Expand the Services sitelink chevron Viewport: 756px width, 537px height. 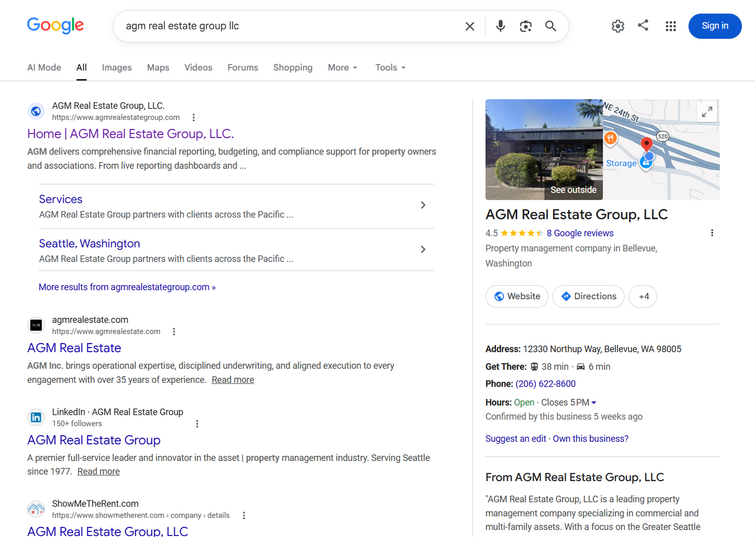click(423, 205)
